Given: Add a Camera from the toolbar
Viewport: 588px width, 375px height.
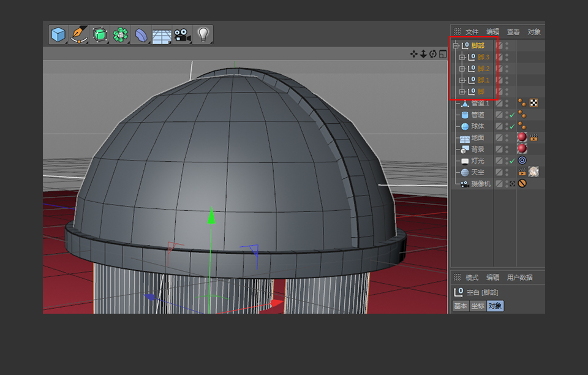Looking at the screenshot, I should pos(183,35).
